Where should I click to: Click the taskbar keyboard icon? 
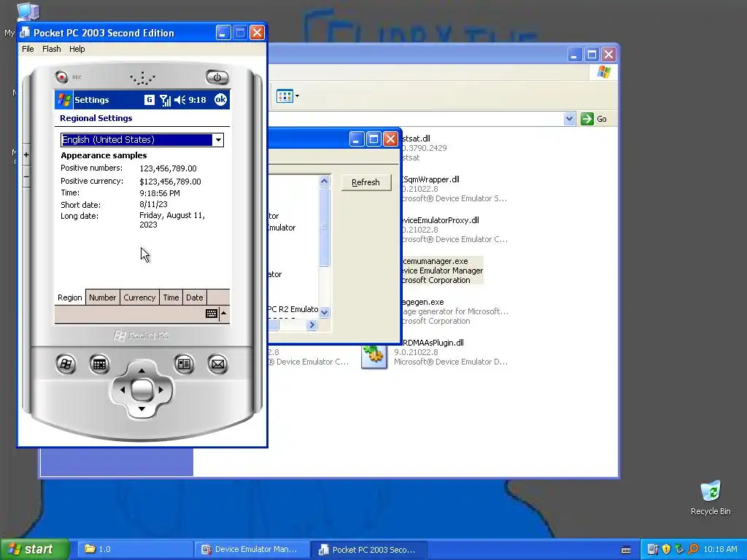point(626,550)
